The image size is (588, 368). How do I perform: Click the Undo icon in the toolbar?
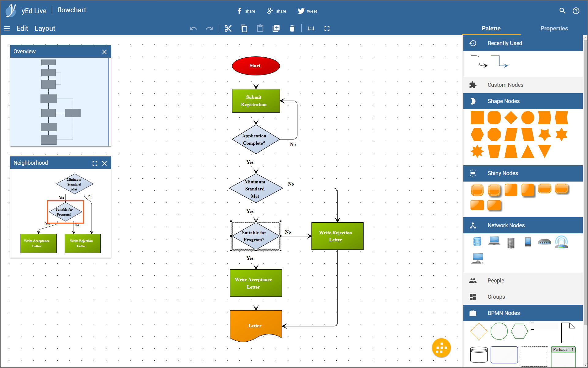click(x=193, y=29)
